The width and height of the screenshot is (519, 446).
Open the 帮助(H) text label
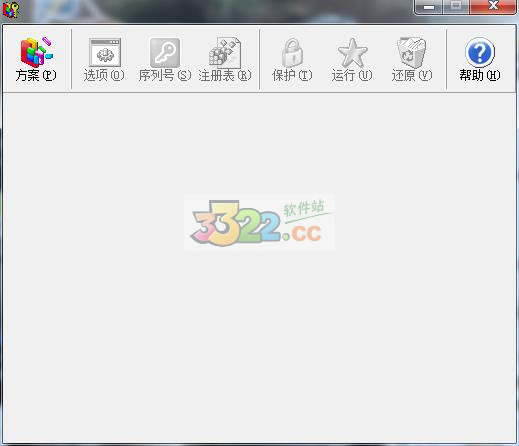pos(480,75)
